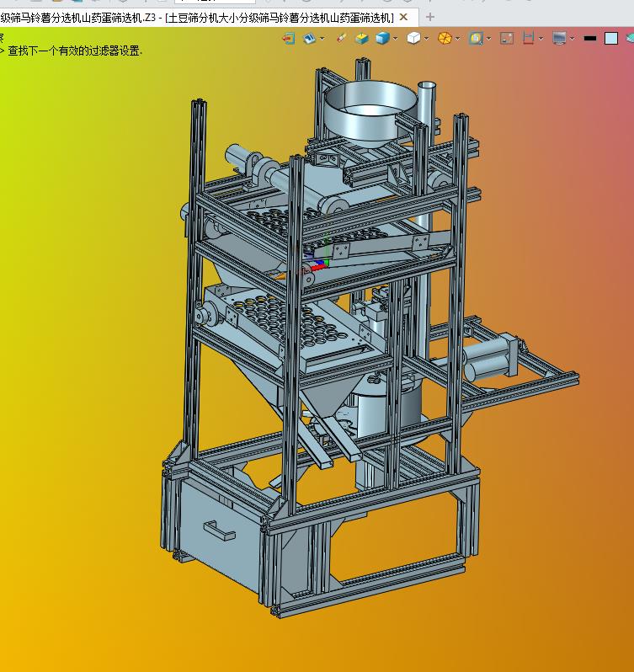Click the magnifier zoom-area icon
Image resolution: width=634 pixels, height=672 pixels.
pyautogui.click(x=476, y=38)
